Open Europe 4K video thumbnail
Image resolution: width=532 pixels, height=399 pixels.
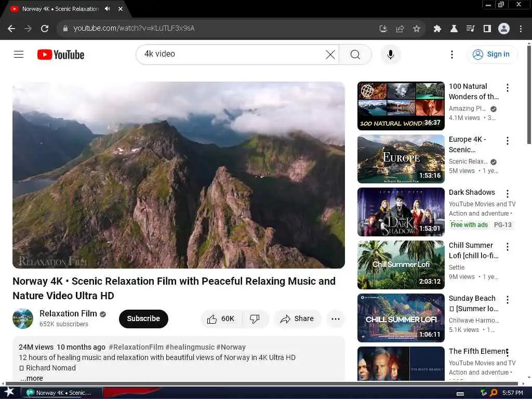[401, 159]
